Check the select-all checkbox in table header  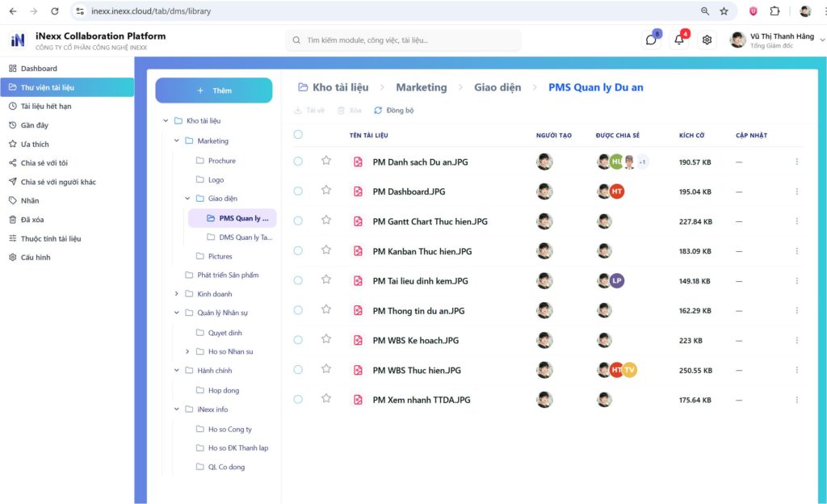tap(298, 135)
